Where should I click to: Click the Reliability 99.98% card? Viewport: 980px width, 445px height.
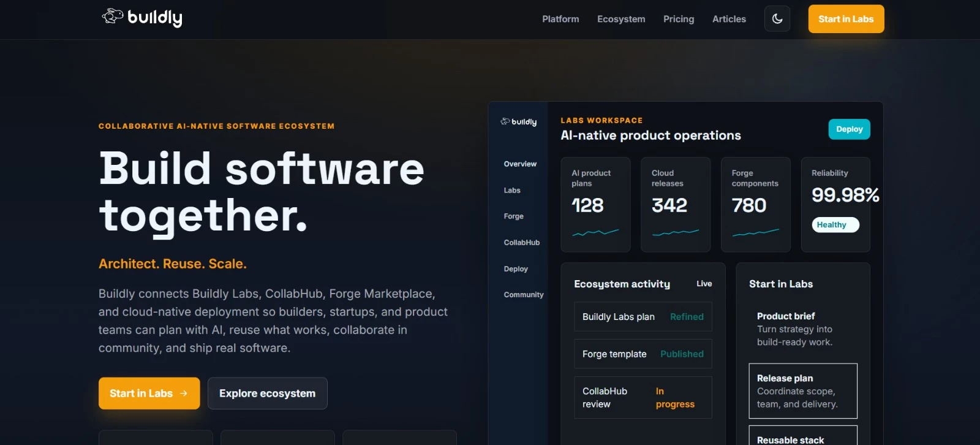pyautogui.click(x=835, y=205)
